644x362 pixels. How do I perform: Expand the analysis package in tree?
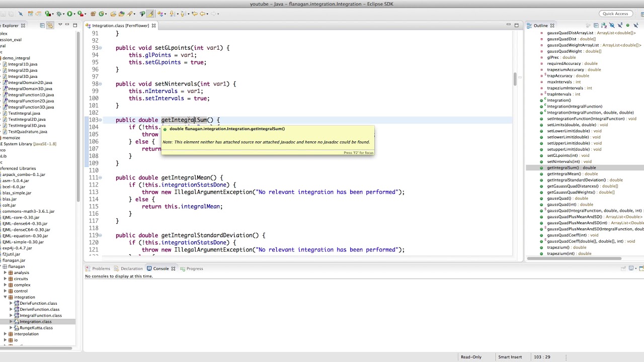(5, 273)
